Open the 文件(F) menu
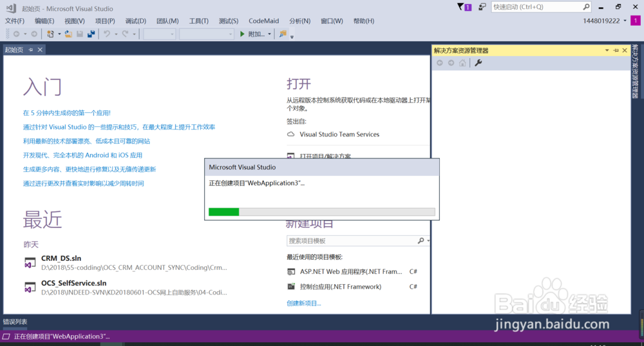This screenshot has width=644, height=346. (15, 21)
